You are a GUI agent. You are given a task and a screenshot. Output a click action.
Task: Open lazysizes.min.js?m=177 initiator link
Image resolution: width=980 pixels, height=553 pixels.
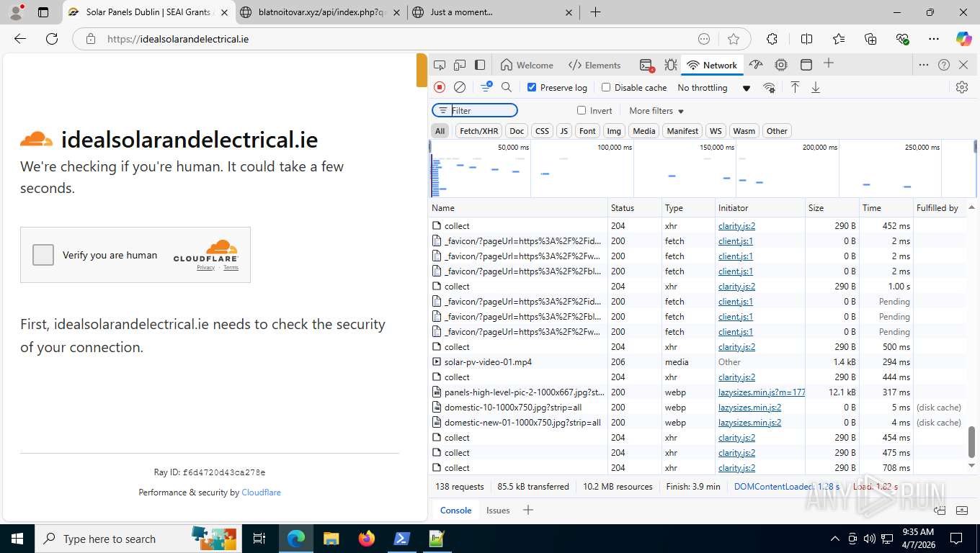(x=762, y=392)
